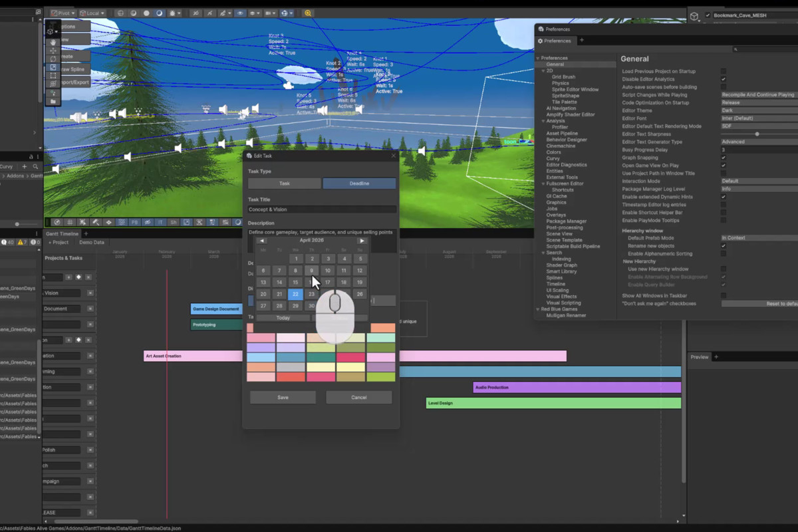Open the Pivot dropdown in scene toolbar
Viewport: 798px width, 532px height.
[x=62, y=13]
